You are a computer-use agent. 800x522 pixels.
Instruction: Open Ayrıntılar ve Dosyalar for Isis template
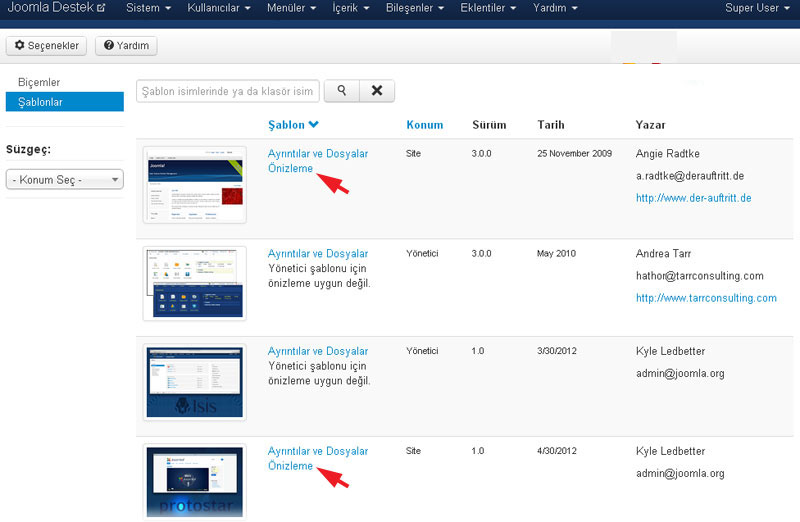click(318, 351)
